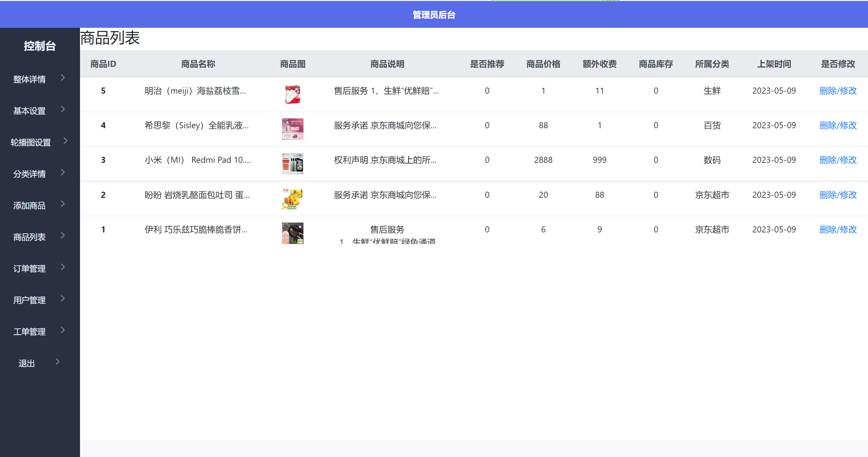
Task: Click the chevron beside 订单管理
Action: pos(63,267)
